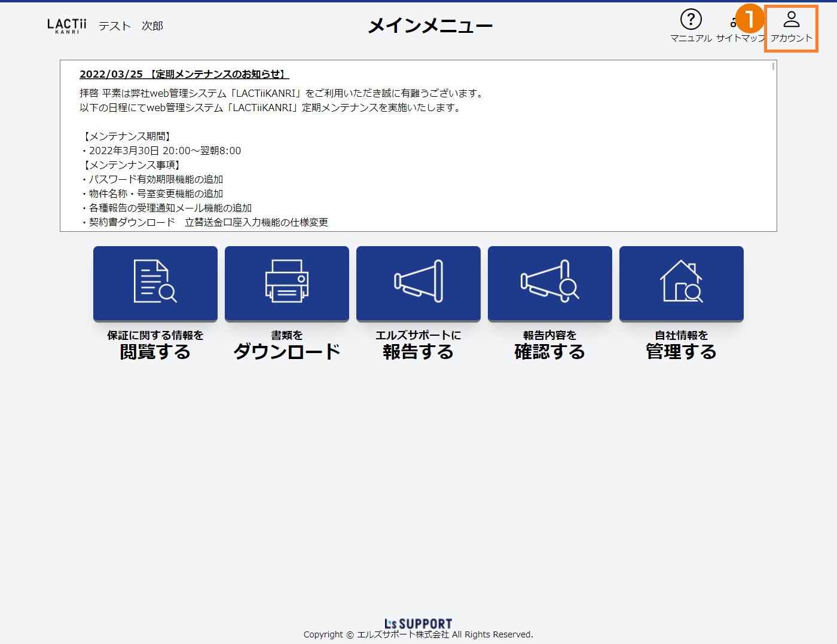Viewport: 837px width, 644px height.
Task: Open the house with magnifier tile icon
Action: click(682, 281)
